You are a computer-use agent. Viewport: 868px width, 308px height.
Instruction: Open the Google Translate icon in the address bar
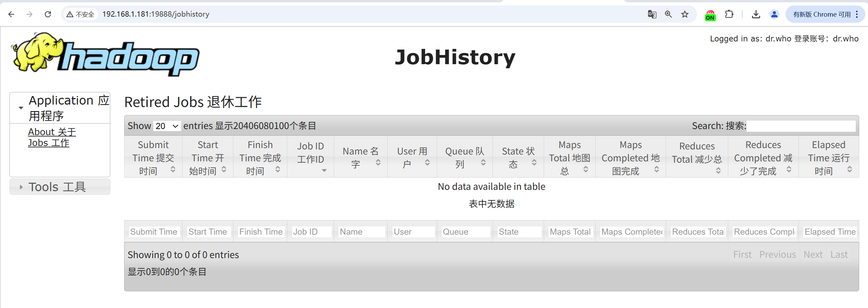(652, 14)
